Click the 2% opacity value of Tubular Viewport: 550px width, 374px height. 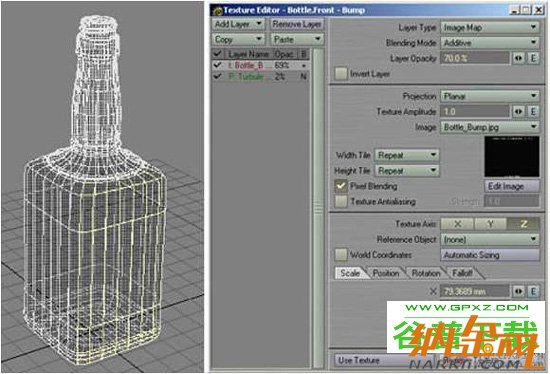[280, 76]
